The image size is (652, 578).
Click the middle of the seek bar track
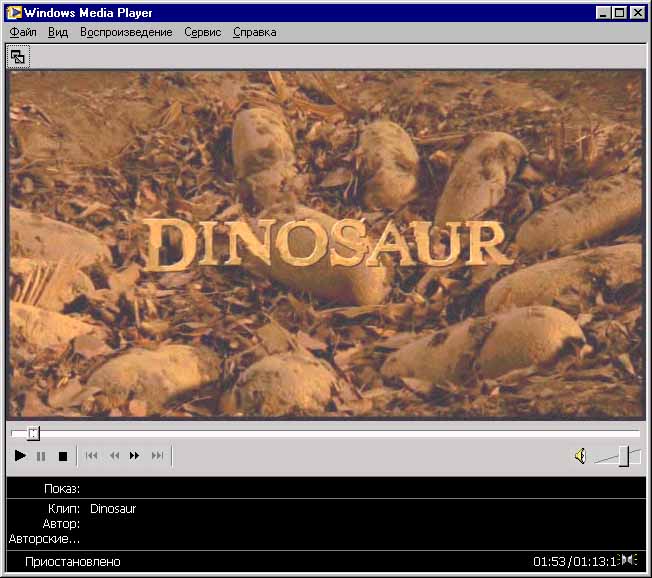tap(326, 434)
